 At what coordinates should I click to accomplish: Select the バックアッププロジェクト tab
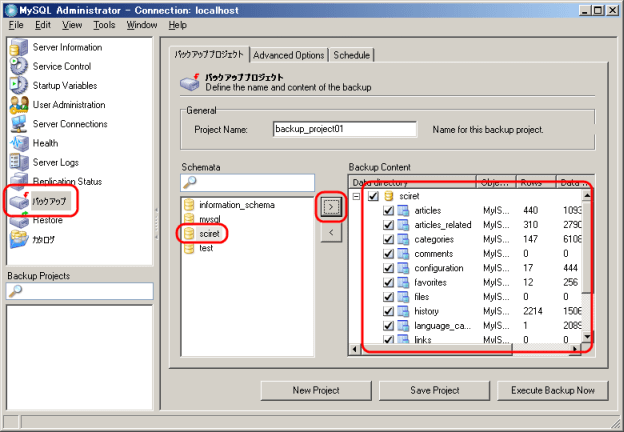[209, 54]
